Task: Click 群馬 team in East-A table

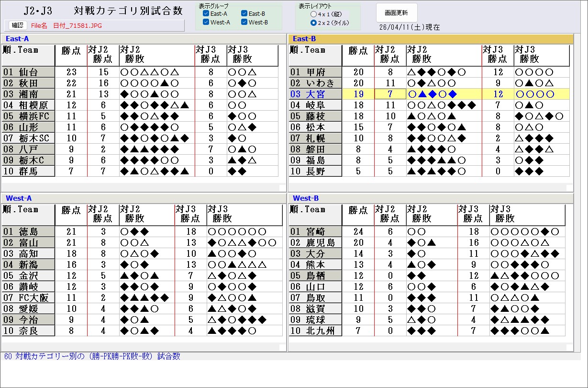Action: [x=28, y=171]
